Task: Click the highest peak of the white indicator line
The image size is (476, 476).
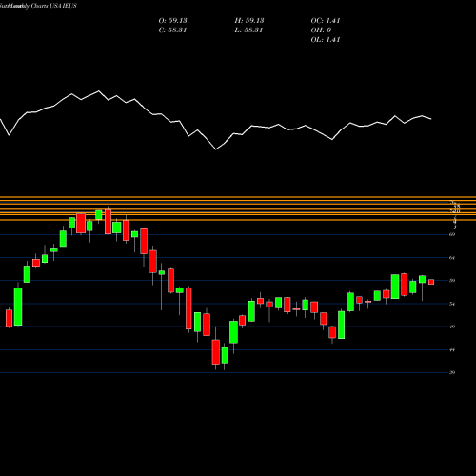Action: coord(98,91)
